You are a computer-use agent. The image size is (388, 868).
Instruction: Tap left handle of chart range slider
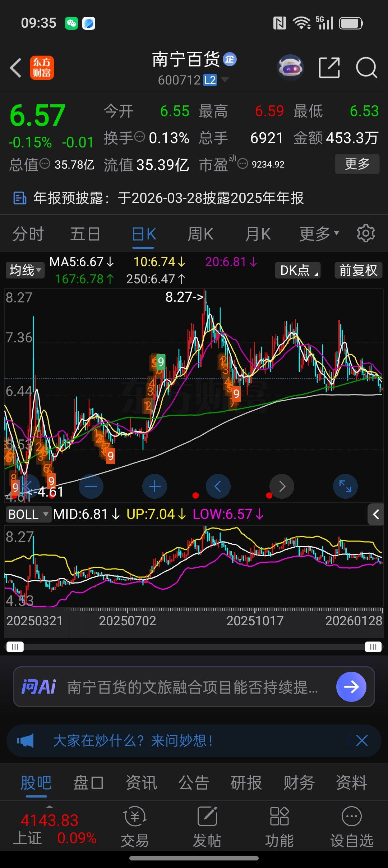coord(15,647)
